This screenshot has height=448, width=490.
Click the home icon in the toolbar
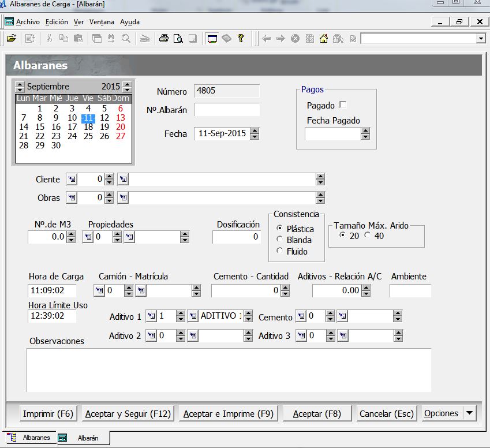[324, 39]
